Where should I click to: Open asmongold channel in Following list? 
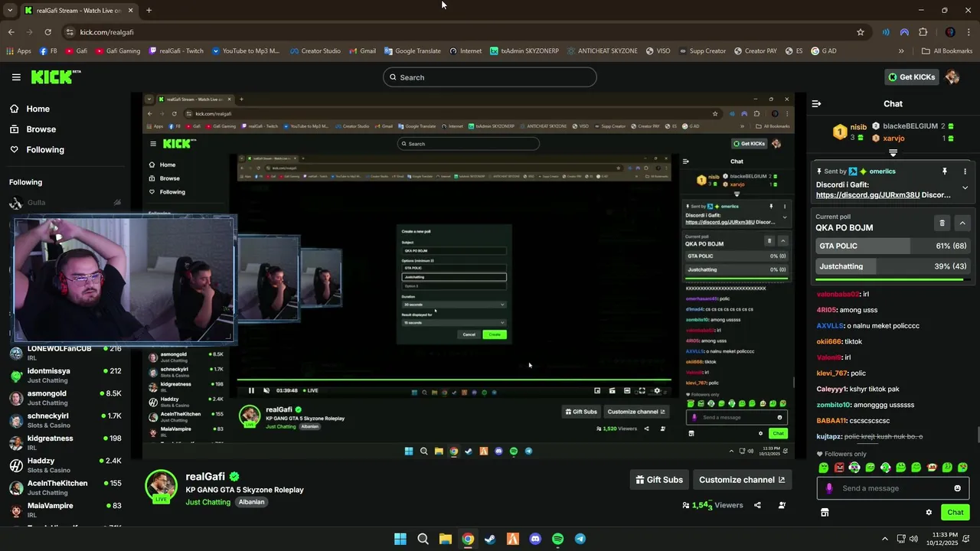(65, 397)
